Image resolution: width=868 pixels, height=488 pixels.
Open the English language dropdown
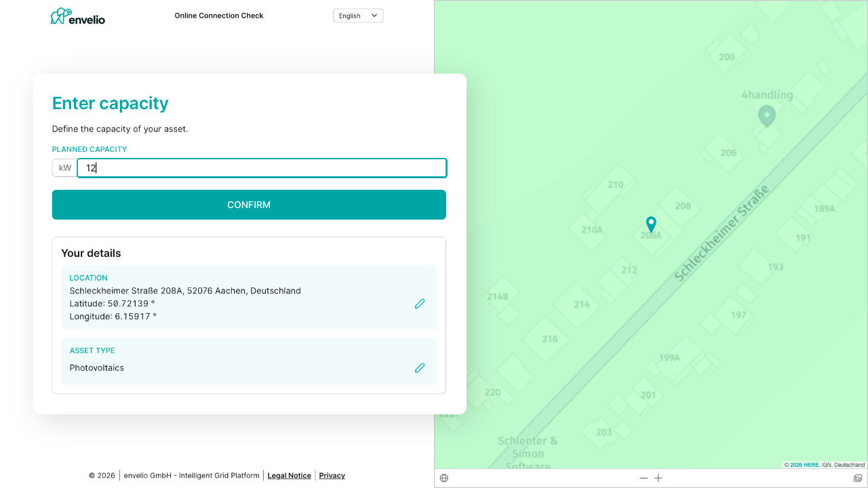358,16
